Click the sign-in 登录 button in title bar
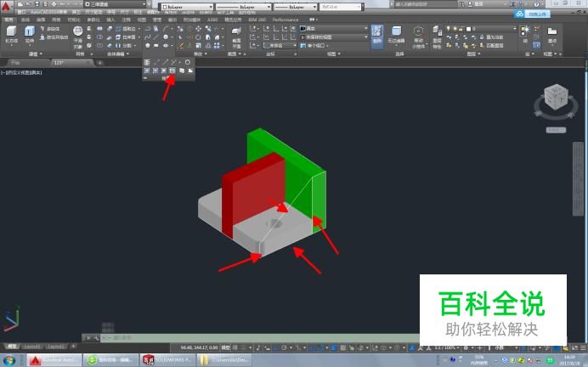This screenshot has height=367, width=588. tap(475, 4)
